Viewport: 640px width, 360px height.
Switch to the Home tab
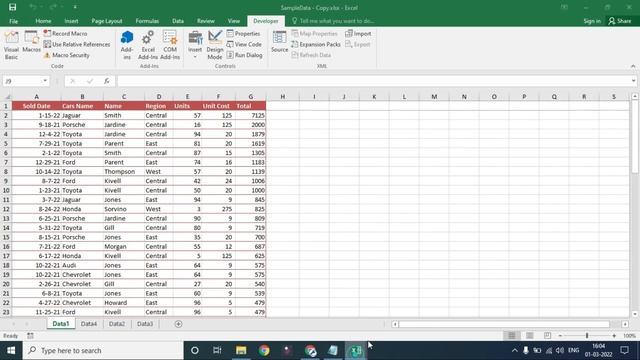click(43, 21)
